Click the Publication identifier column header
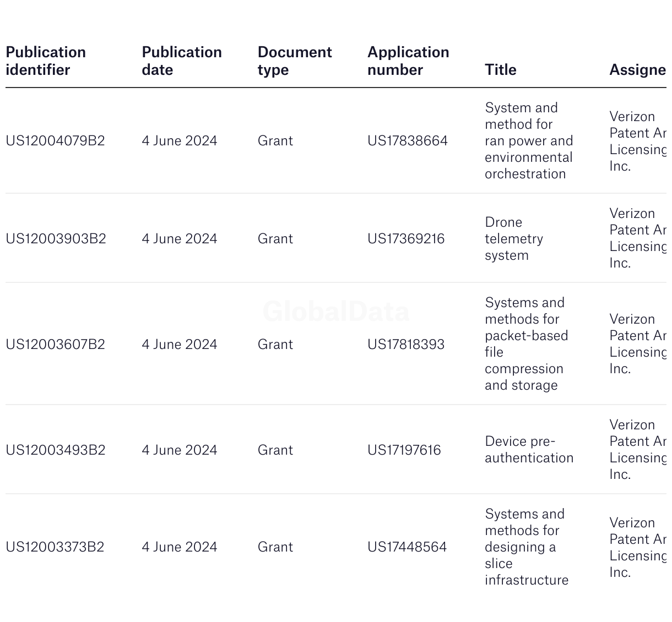The image size is (672, 622). pos(46,61)
